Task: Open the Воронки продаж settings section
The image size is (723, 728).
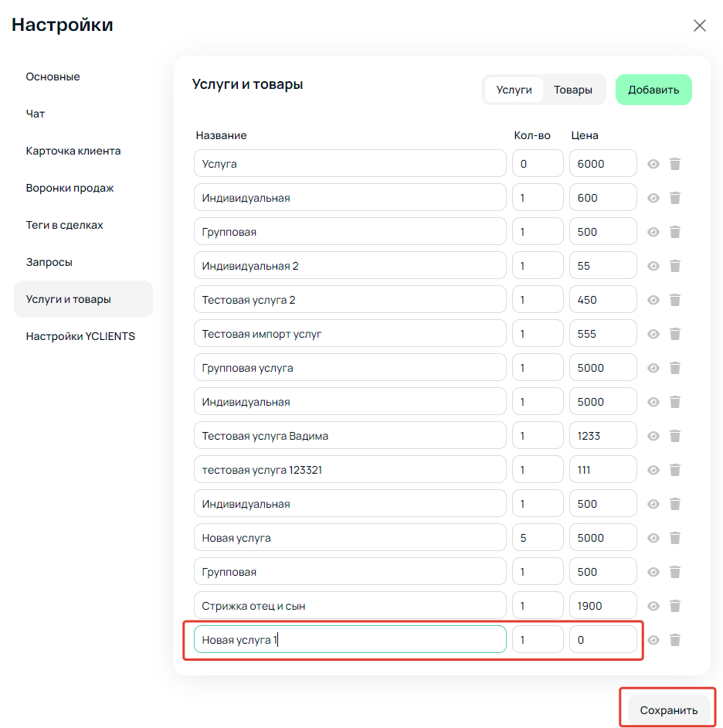Action: [70, 188]
